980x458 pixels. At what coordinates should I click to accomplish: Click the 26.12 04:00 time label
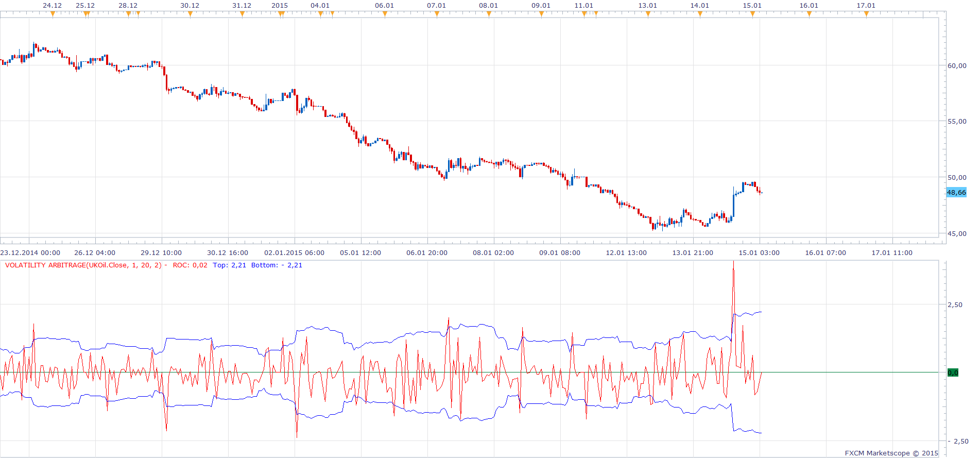click(x=95, y=252)
